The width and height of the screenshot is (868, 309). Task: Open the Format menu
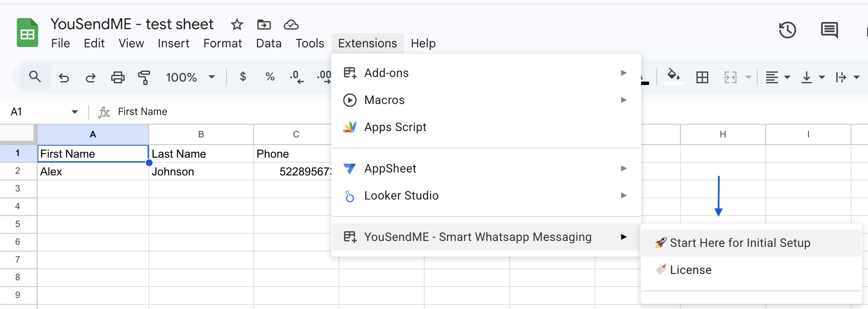(x=223, y=43)
